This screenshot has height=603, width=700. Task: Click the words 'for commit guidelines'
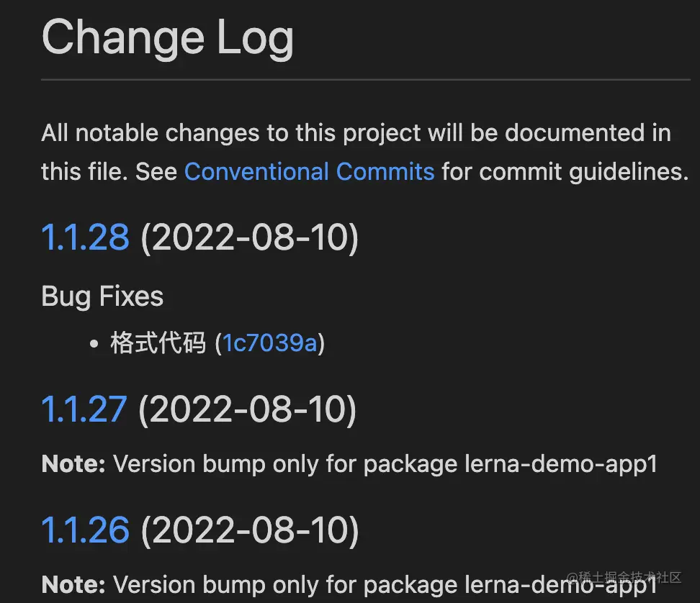click(x=565, y=172)
